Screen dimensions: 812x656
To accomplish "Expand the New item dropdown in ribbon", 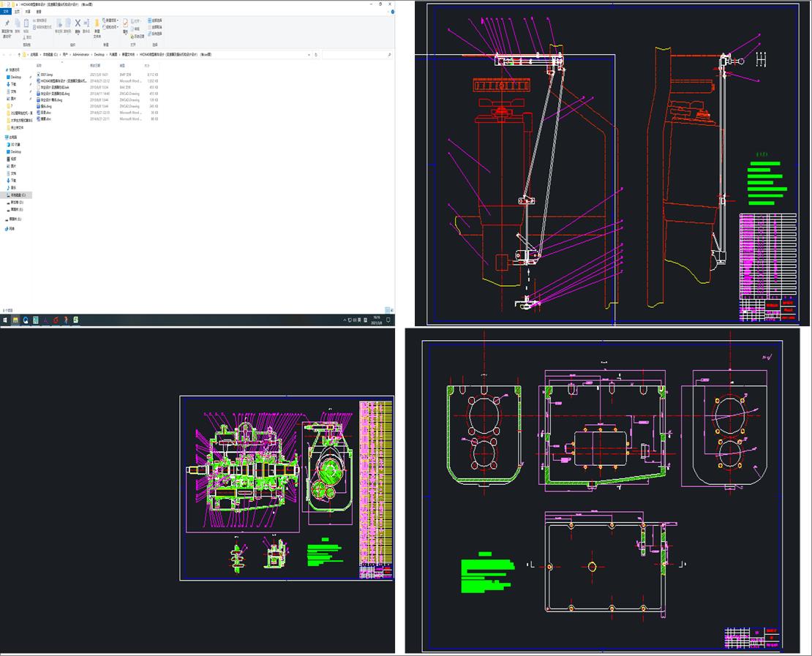I will click(x=111, y=20).
